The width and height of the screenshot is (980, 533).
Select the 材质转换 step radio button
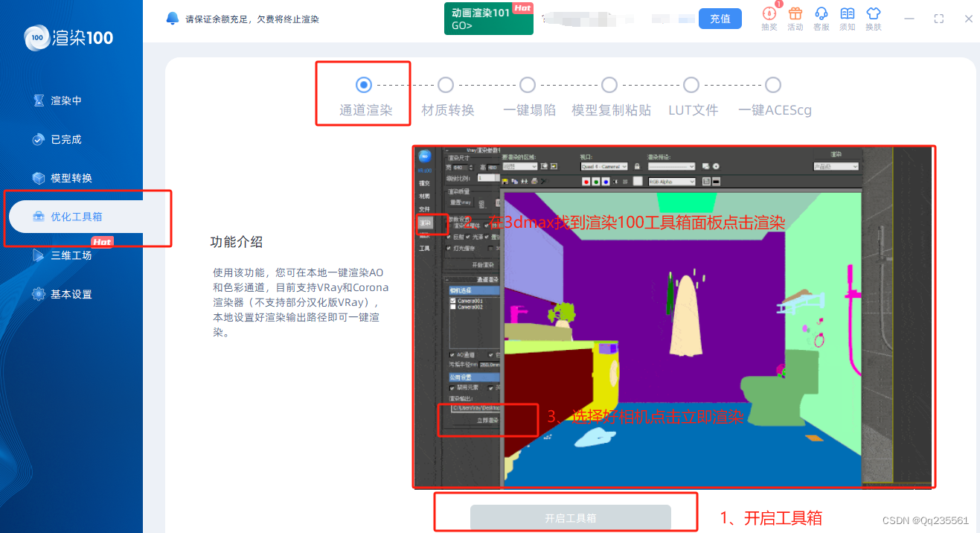click(446, 85)
